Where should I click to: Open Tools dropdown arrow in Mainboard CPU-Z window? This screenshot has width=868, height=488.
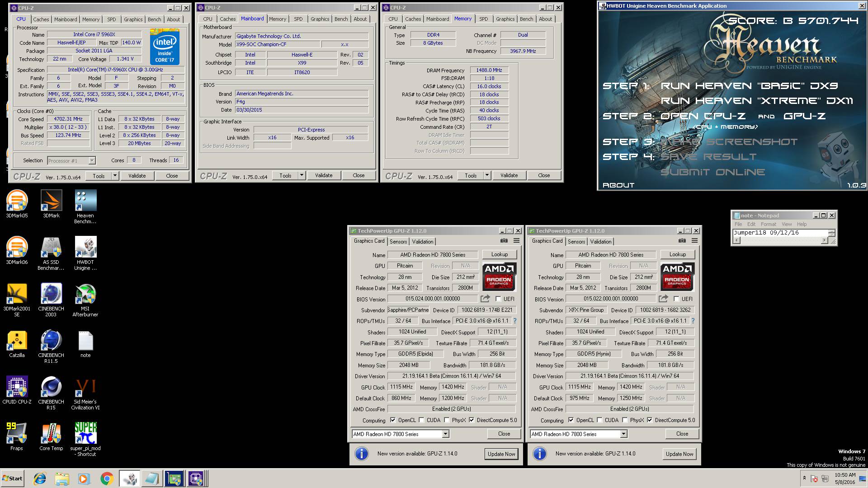(x=302, y=175)
